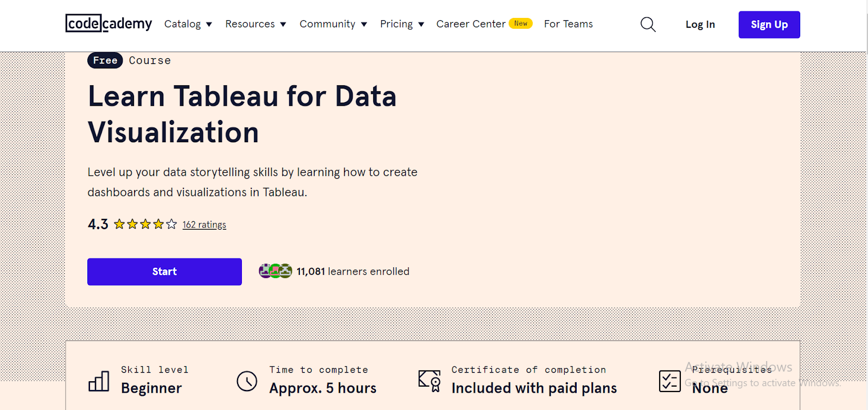Click the enrolled learners avatar group
This screenshot has width=868, height=410.
coord(275,271)
